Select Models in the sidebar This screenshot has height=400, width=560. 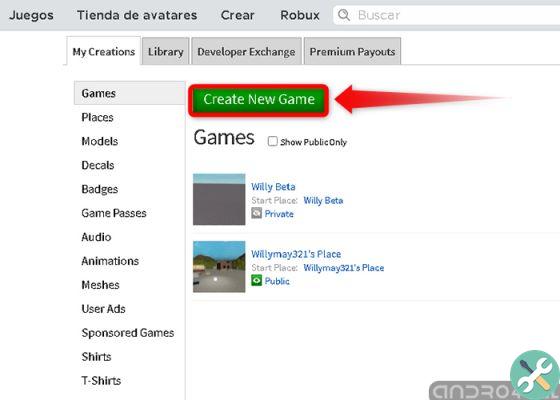coord(100,141)
